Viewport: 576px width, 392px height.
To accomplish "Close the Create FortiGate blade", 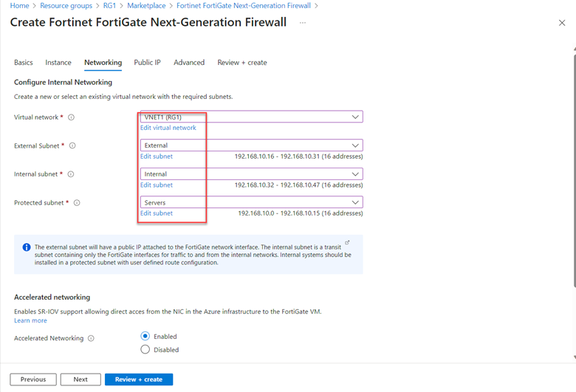I will (562, 23).
